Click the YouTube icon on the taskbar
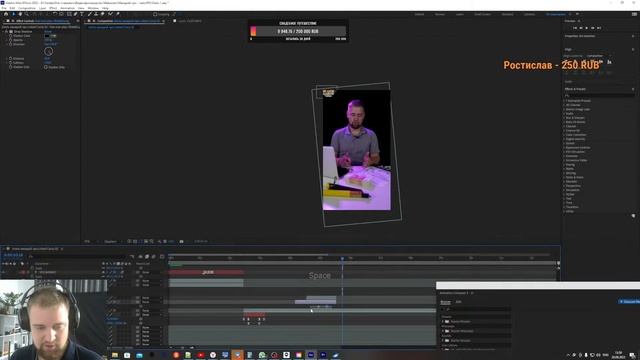The height and width of the screenshot is (360, 640). click(200, 355)
